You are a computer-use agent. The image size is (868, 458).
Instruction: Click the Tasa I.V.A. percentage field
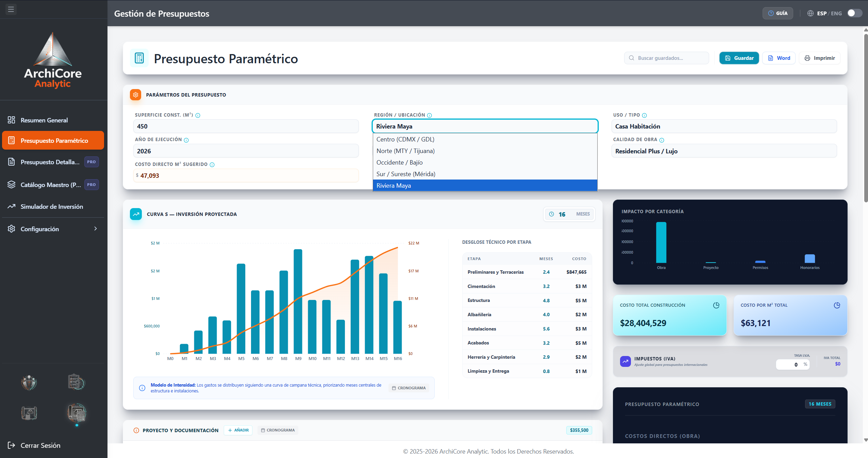click(792, 364)
